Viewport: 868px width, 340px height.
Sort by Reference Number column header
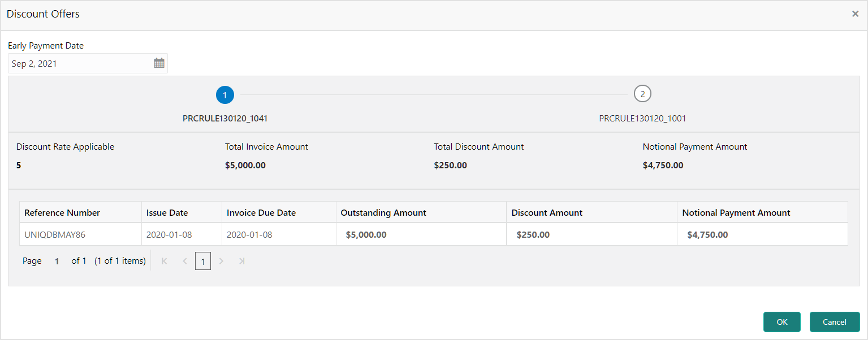coord(62,213)
